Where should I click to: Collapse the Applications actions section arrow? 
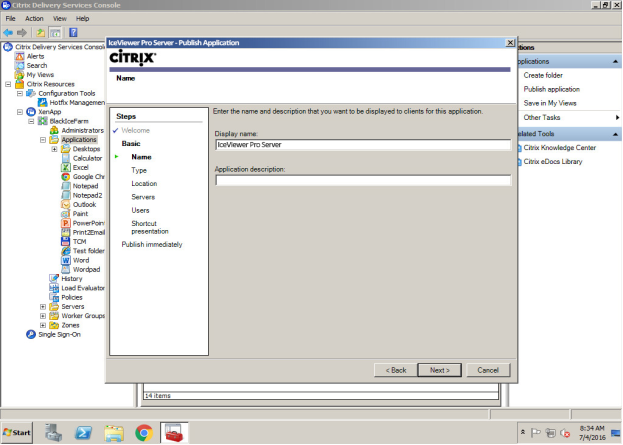[x=615, y=62]
